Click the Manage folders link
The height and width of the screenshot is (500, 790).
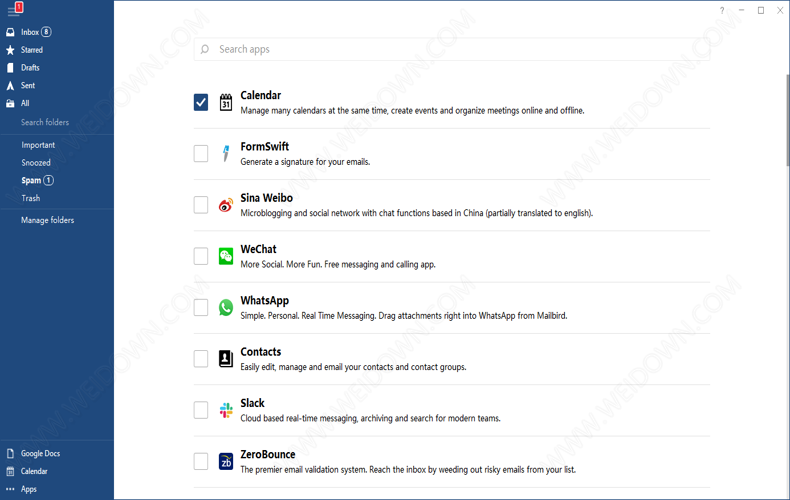click(x=47, y=220)
